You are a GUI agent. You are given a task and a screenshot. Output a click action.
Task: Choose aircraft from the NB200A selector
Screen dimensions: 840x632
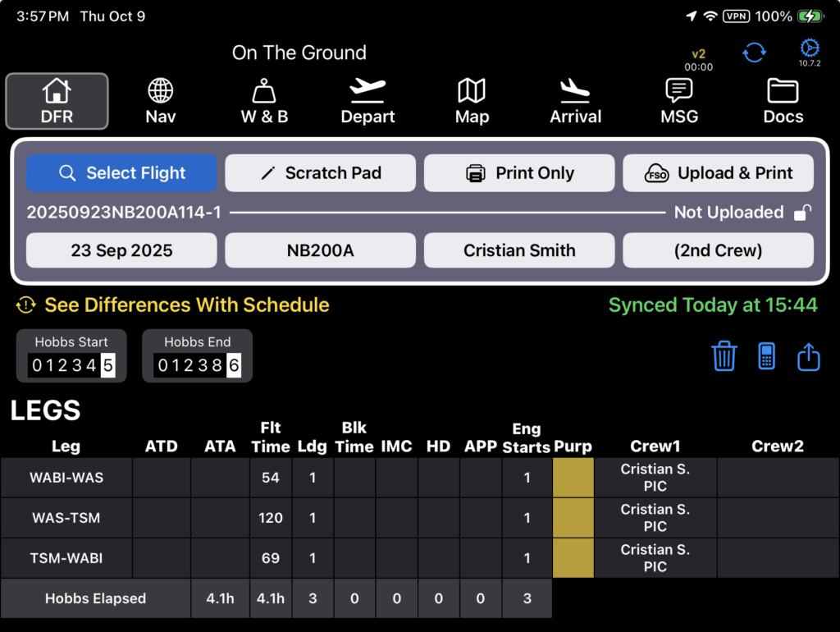pyautogui.click(x=321, y=250)
